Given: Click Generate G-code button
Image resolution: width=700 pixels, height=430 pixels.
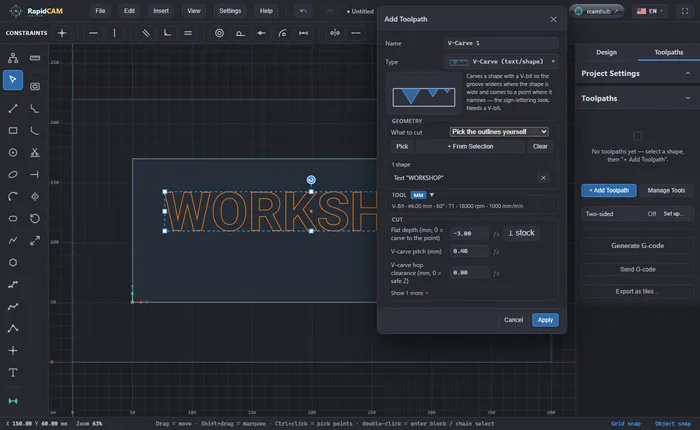Looking at the screenshot, I should [x=637, y=246].
